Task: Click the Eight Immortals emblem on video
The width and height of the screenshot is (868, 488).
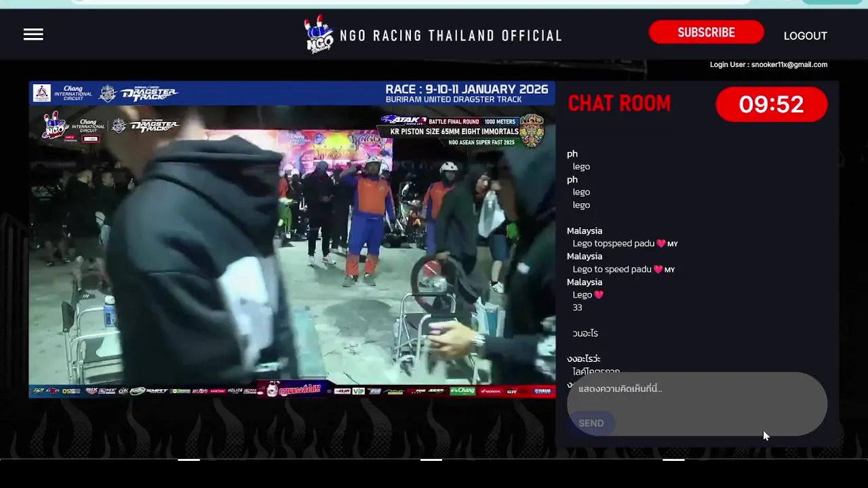Action: pyautogui.click(x=532, y=131)
